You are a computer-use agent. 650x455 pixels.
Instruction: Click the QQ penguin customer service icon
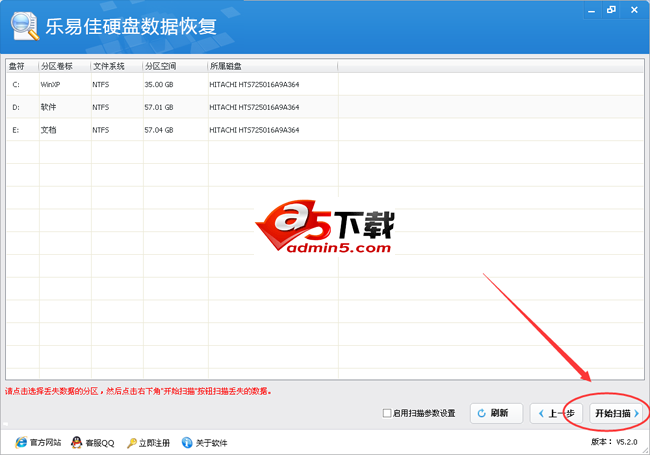point(76,443)
